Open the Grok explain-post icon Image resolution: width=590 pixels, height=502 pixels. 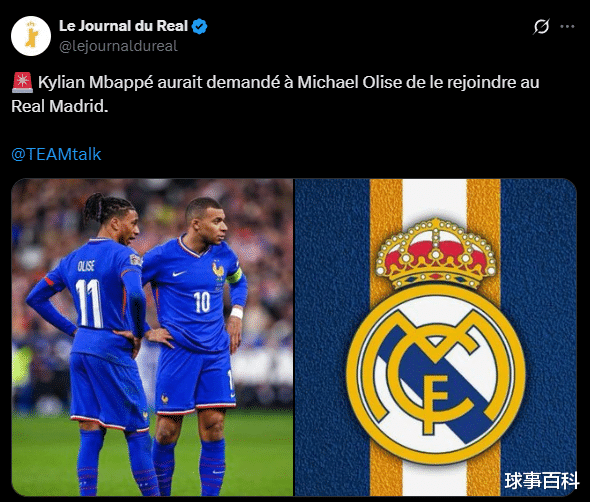pos(541,26)
